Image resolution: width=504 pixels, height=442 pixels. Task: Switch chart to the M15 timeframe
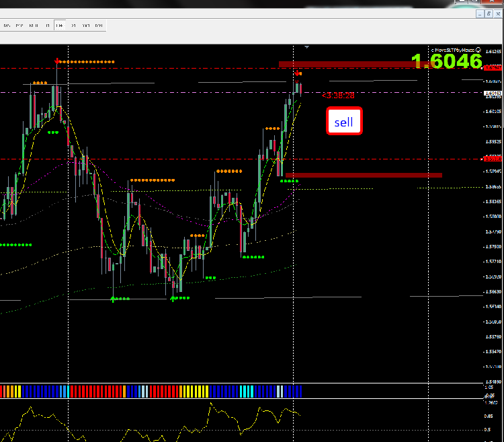click(x=19, y=26)
